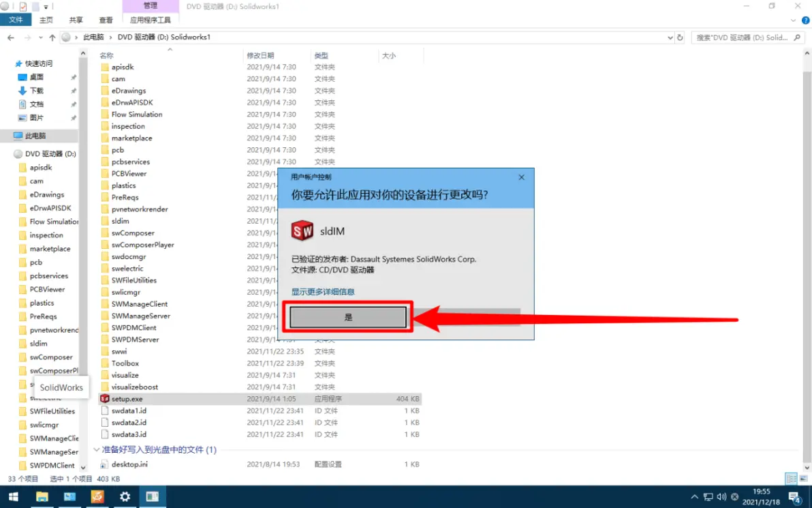Select the swwi folder name

119,351
